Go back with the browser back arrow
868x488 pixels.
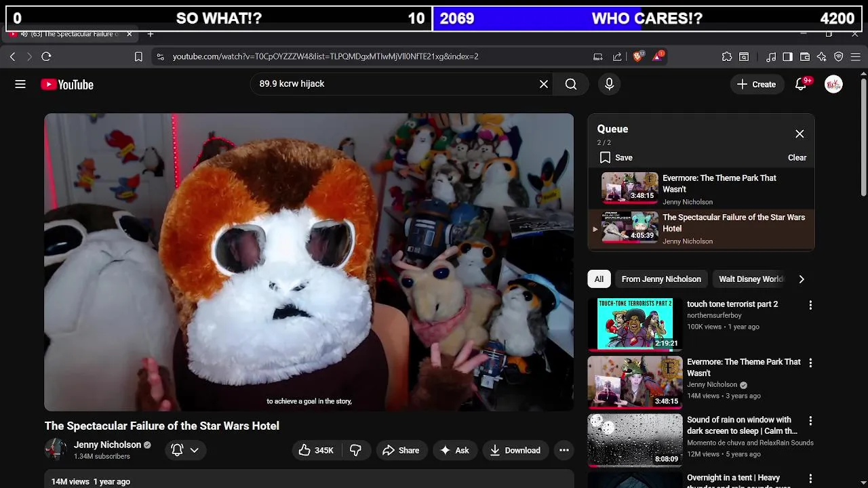(x=12, y=57)
